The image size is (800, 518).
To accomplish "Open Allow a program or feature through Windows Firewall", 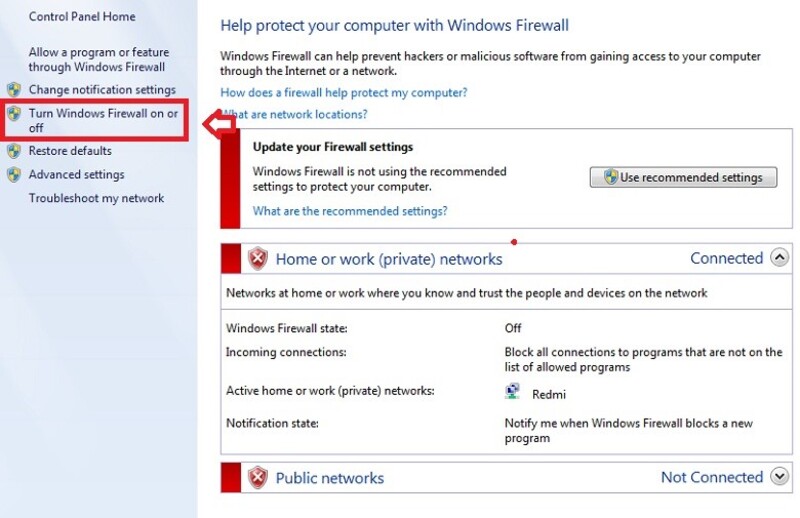I will pyautogui.click(x=98, y=60).
